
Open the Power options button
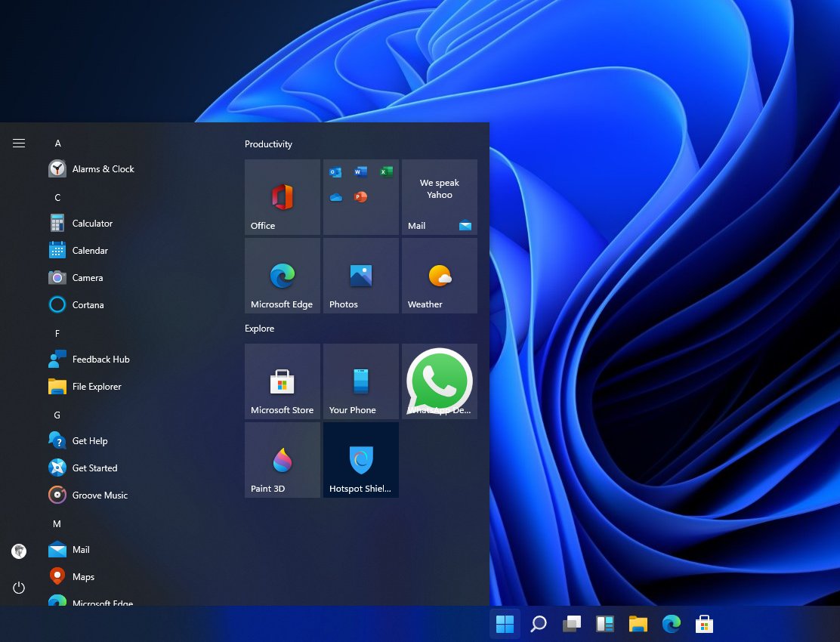coord(19,588)
